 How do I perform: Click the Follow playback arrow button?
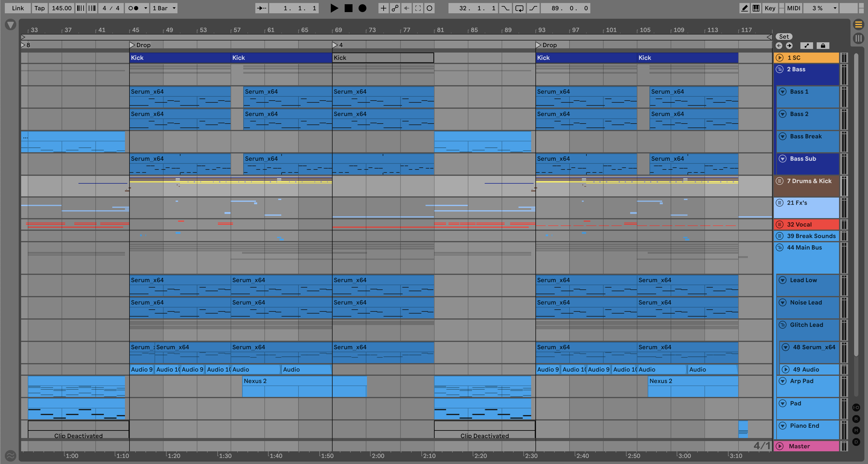coord(261,8)
